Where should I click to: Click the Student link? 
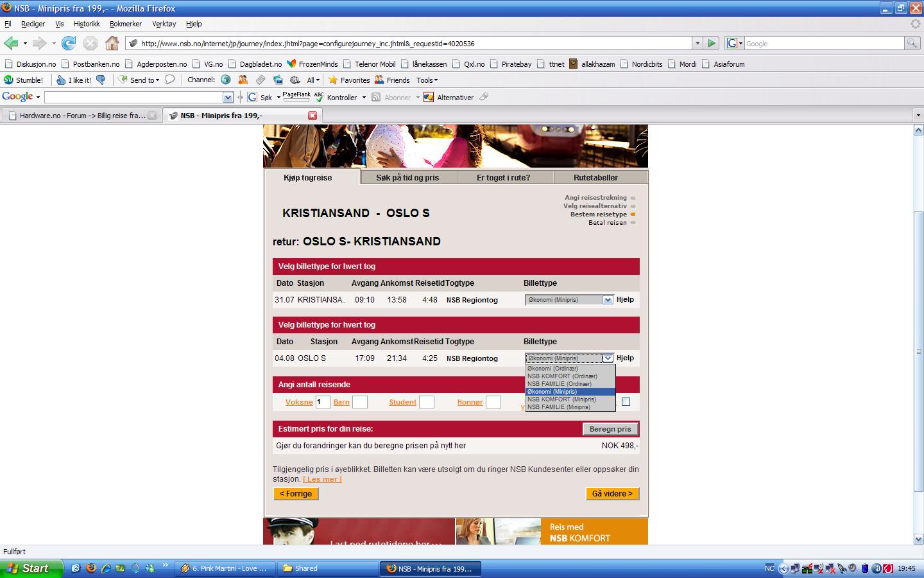coord(402,402)
